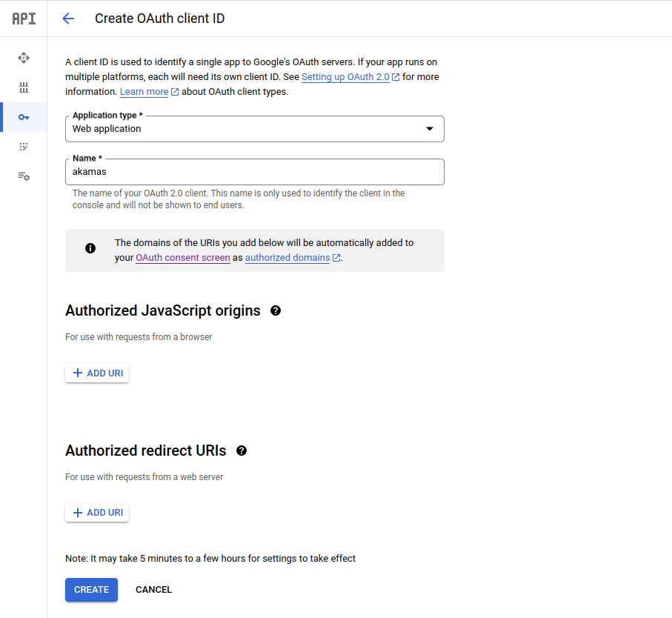The width and height of the screenshot is (672, 618).
Task: Open Page usage agreements sidebar icon
Action: pyautogui.click(x=24, y=176)
